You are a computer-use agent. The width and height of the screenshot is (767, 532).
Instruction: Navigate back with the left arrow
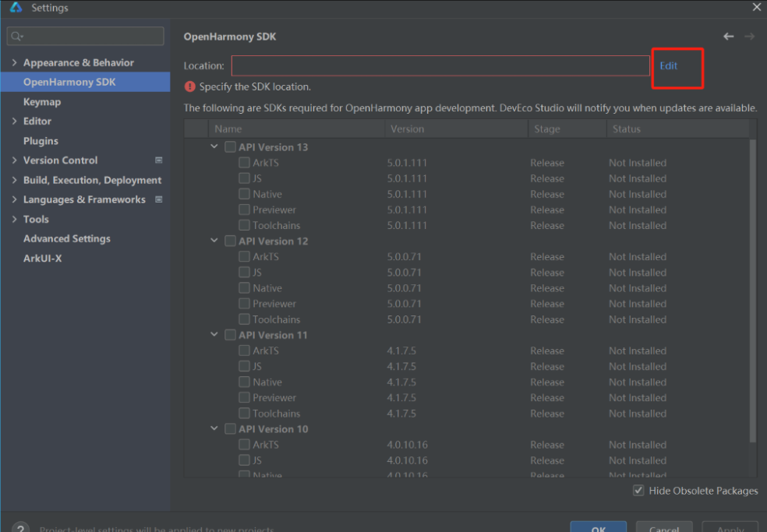[728, 37]
